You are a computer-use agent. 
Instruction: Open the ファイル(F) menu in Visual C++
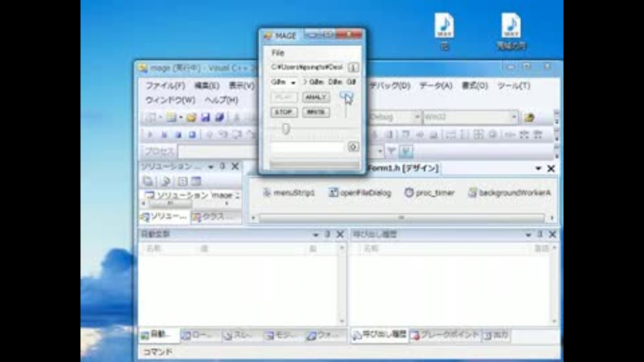tap(165, 85)
